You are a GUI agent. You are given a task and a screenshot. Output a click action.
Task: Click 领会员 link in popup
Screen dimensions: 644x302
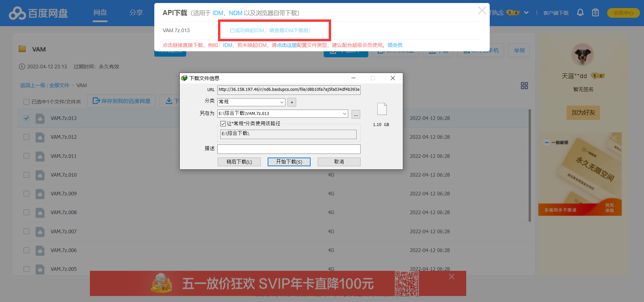[395, 45]
